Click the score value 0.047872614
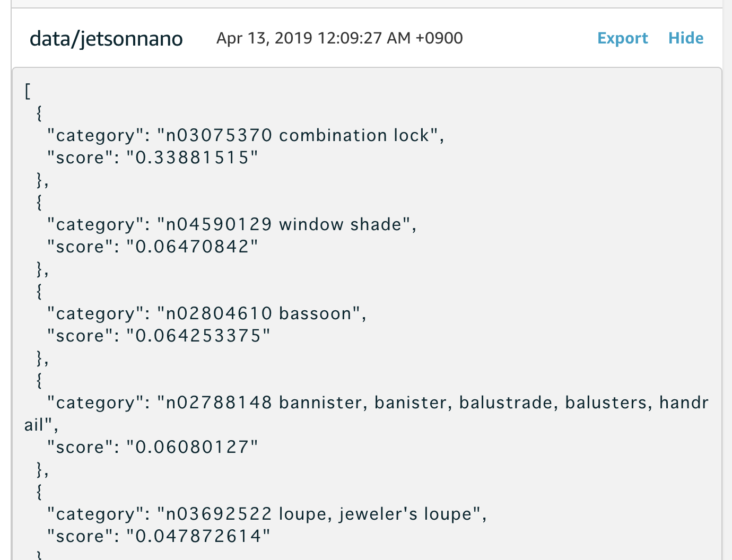The height and width of the screenshot is (560, 732). coord(198,537)
